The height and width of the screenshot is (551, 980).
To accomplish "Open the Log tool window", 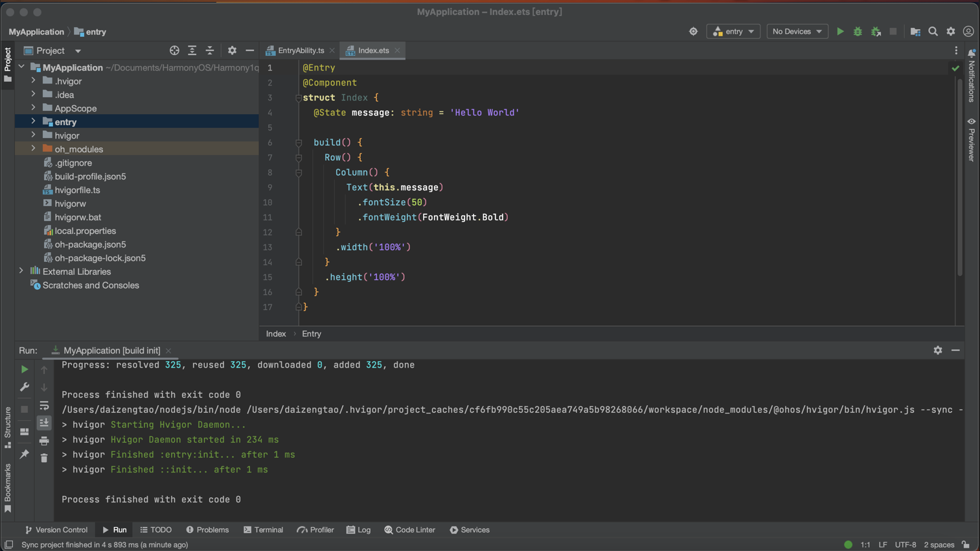I will tap(359, 530).
